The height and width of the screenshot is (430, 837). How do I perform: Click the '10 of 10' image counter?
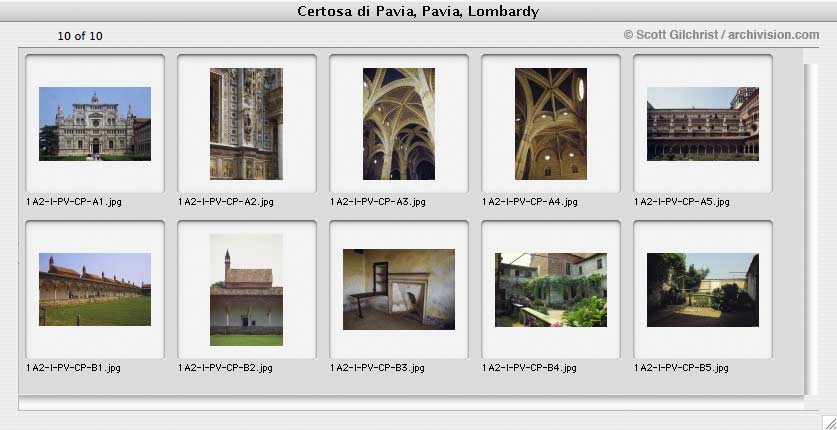[80, 36]
